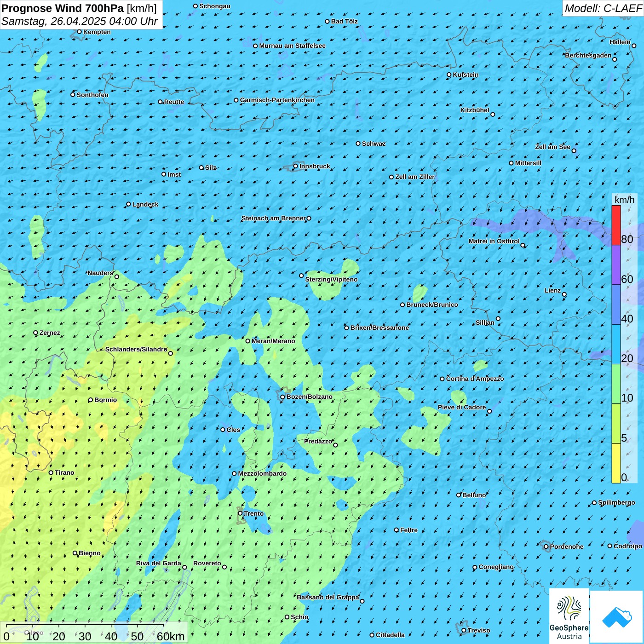Click the Sterzing/Vipiteno label
644x644 pixels.
(x=331, y=279)
